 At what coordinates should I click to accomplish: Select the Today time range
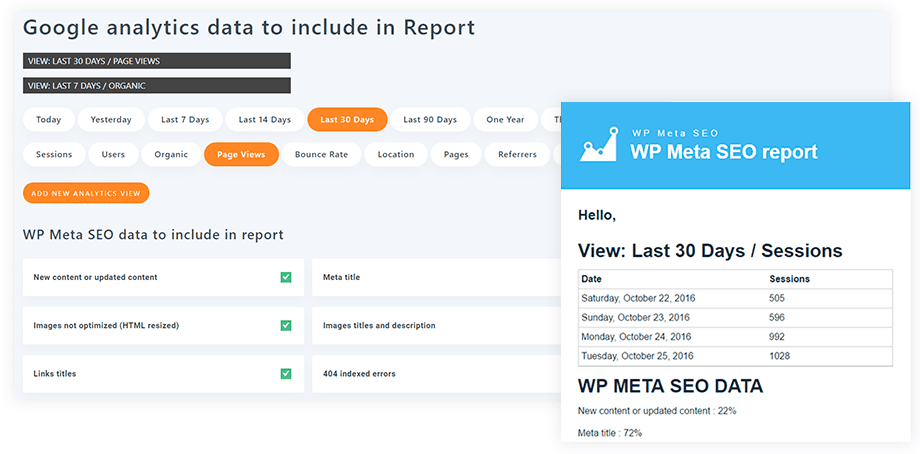click(x=48, y=120)
